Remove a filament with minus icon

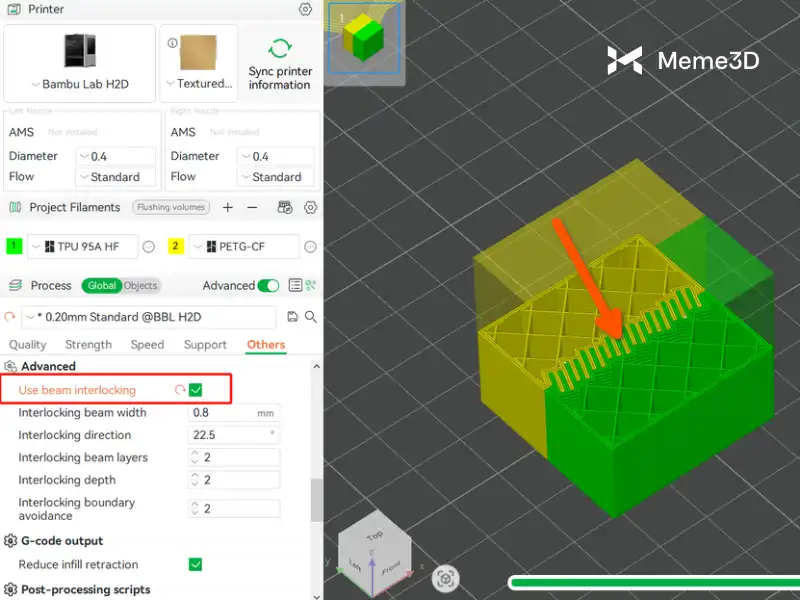(x=252, y=207)
